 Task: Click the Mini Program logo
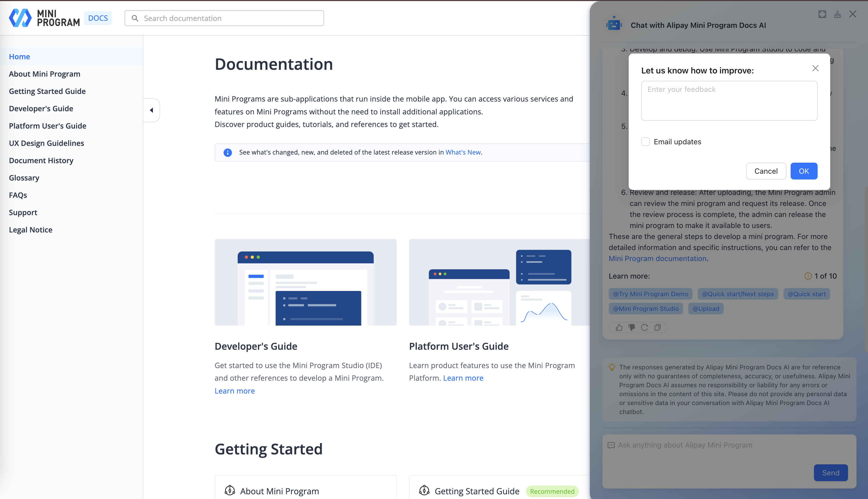point(44,18)
